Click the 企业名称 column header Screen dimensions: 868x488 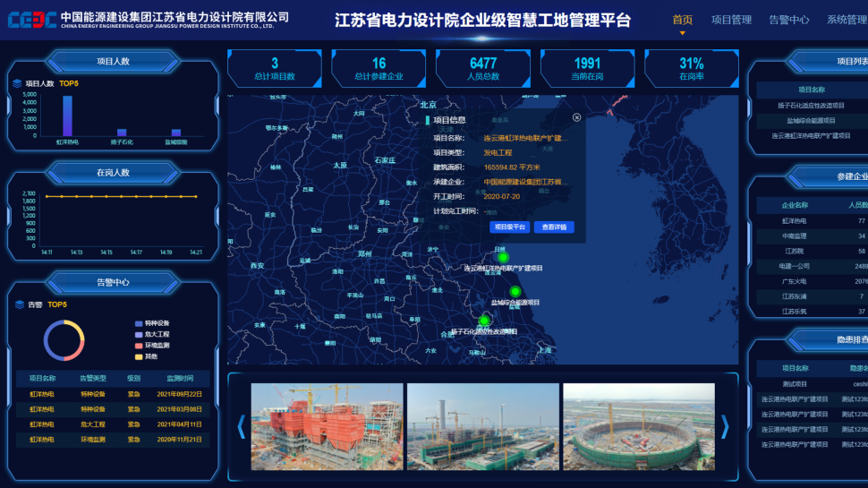[x=795, y=205]
